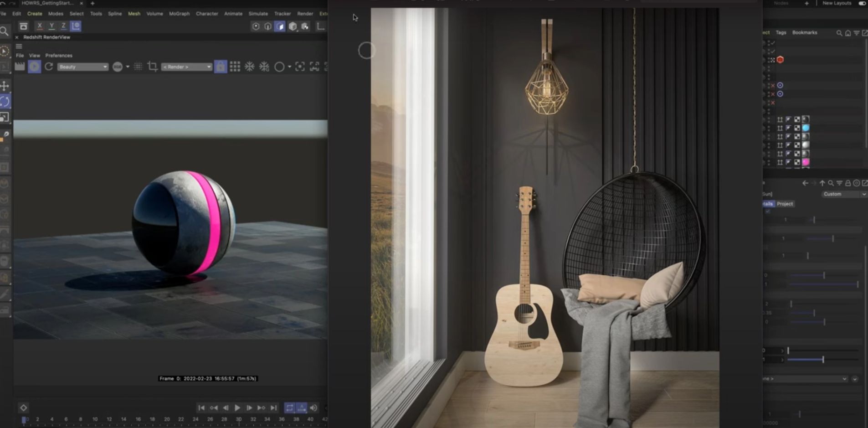868x428 pixels.
Task: Refresh the Redshift render
Action: 48,67
